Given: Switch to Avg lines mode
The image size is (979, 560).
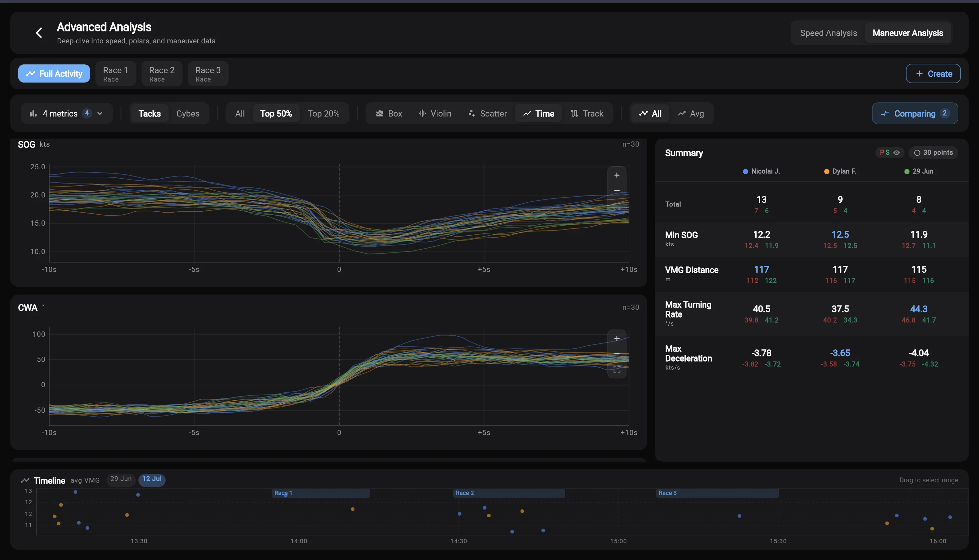Looking at the screenshot, I should (691, 114).
